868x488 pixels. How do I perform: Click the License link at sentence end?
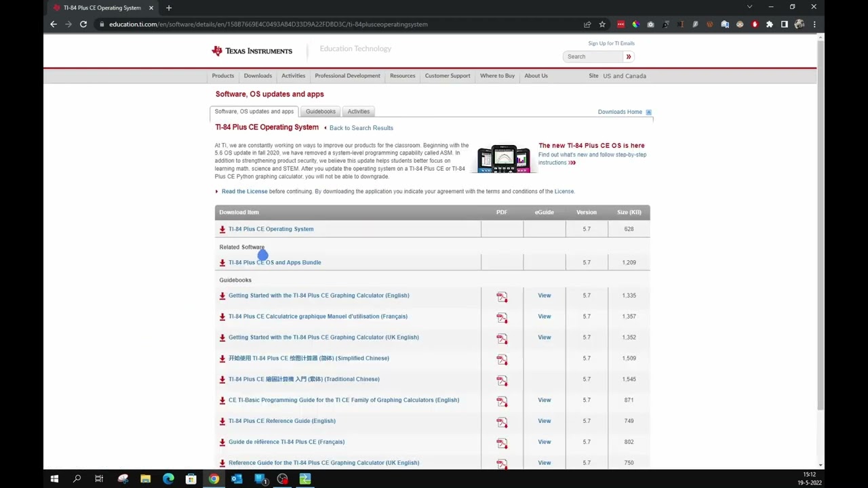point(564,192)
